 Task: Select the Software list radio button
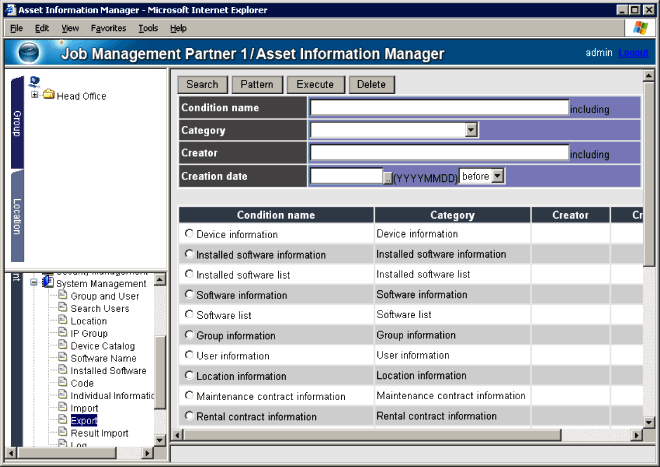tap(188, 315)
